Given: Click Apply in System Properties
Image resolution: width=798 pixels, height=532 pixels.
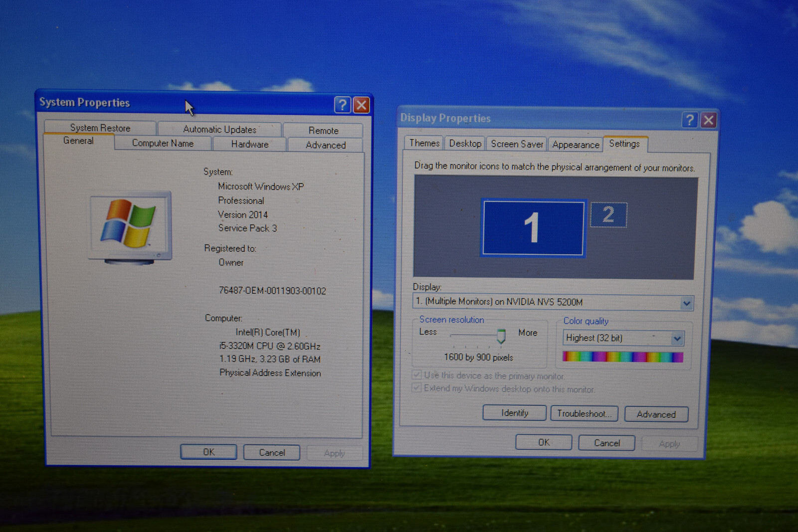Looking at the screenshot, I should coord(334,453).
